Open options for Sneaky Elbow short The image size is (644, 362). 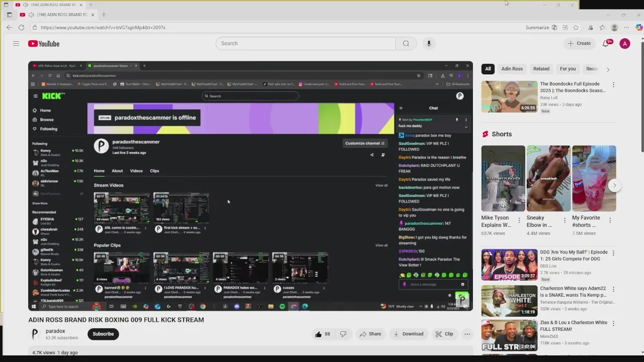(x=565, y=220)
